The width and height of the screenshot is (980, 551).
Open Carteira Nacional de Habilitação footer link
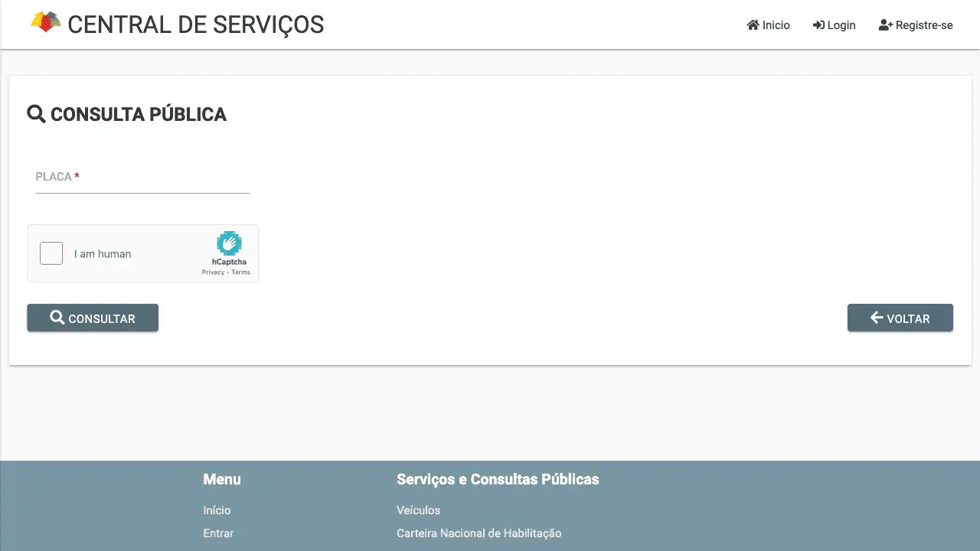tap(479, 533)
